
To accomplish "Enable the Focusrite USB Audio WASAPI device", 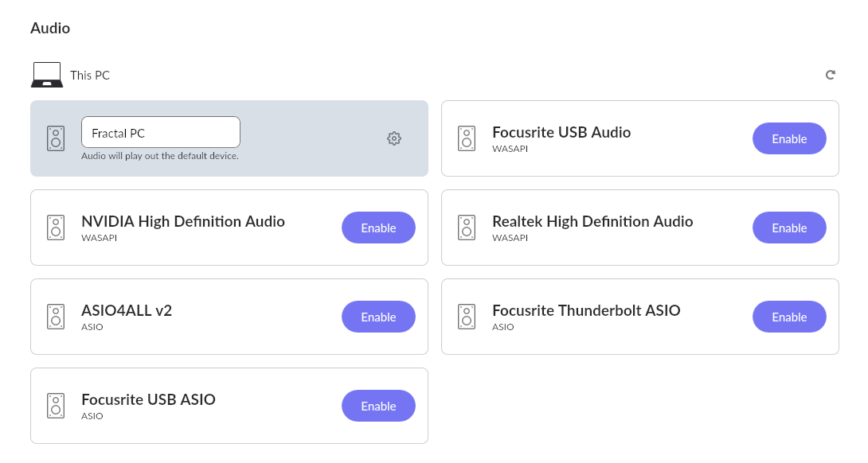I will (x=789, y=138).
